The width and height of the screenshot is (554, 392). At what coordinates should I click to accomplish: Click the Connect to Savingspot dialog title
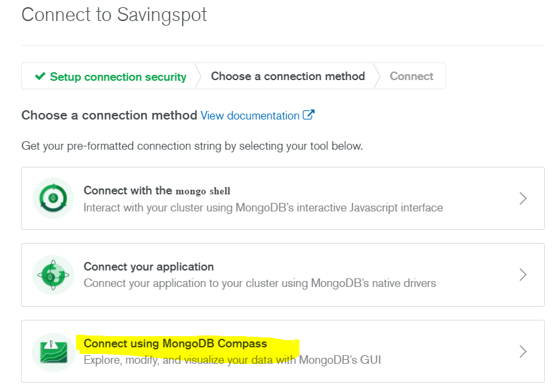coord(114,15)
